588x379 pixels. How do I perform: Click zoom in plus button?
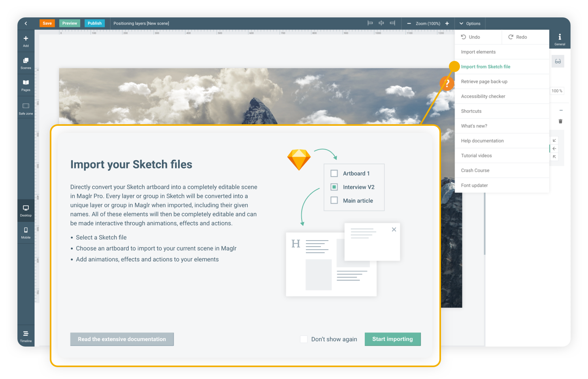click(x=447, y=23)
